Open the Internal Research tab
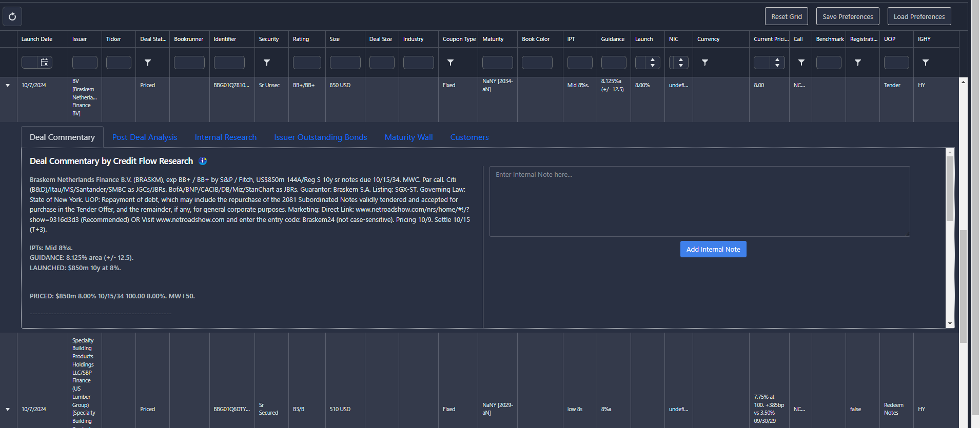Viewport: 980px width, 428px height. point(226,137)
